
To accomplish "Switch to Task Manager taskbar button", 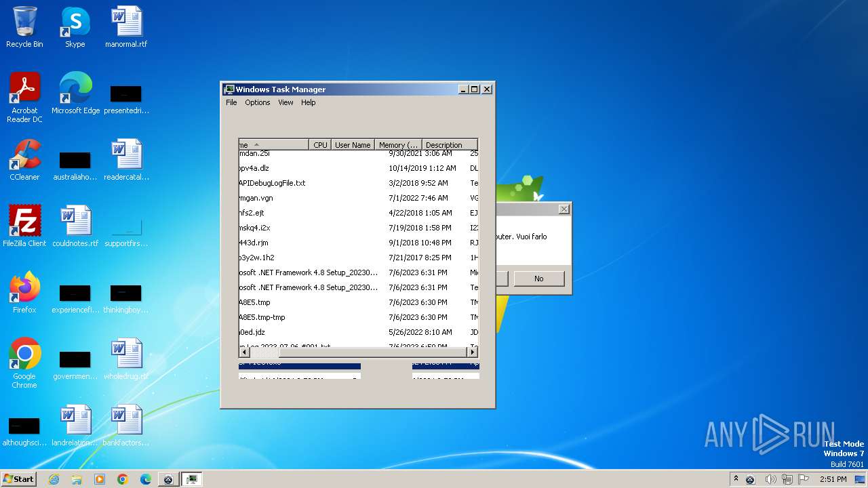I will click(192, 479).
